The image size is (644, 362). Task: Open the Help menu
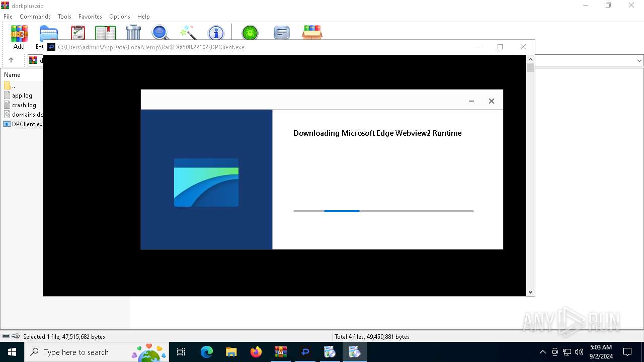[x=143, y=17]
